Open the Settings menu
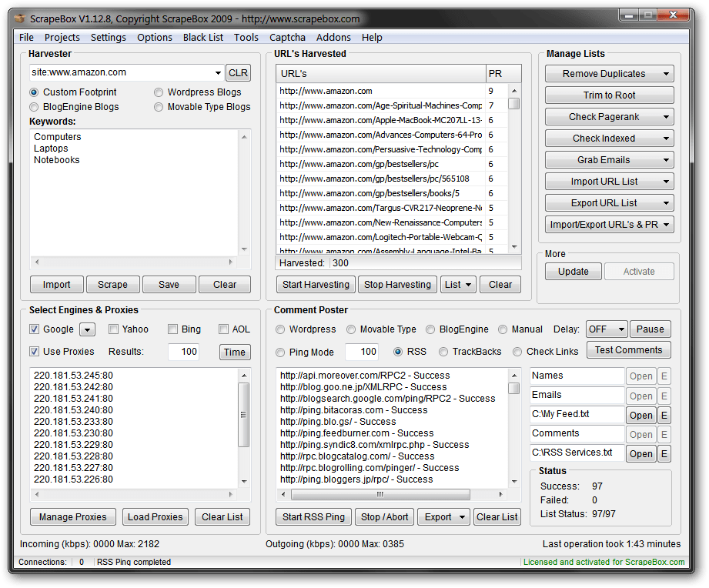 pos(108,38)
